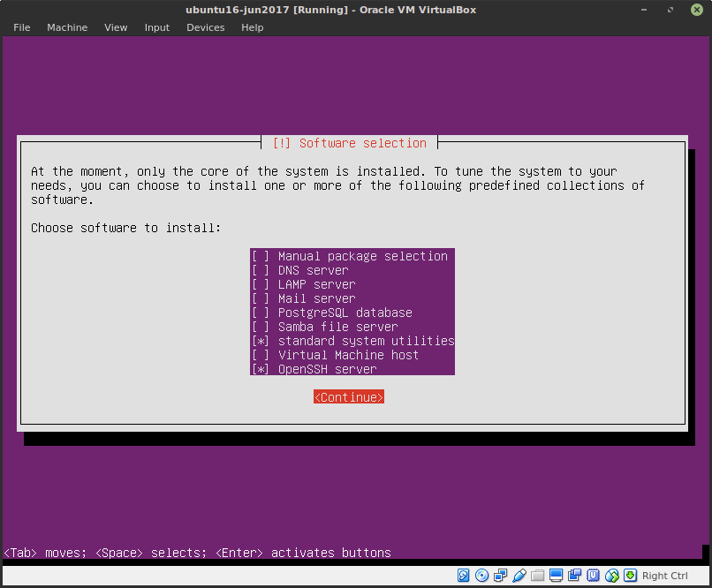Open the Input menu

click(156, 27)
